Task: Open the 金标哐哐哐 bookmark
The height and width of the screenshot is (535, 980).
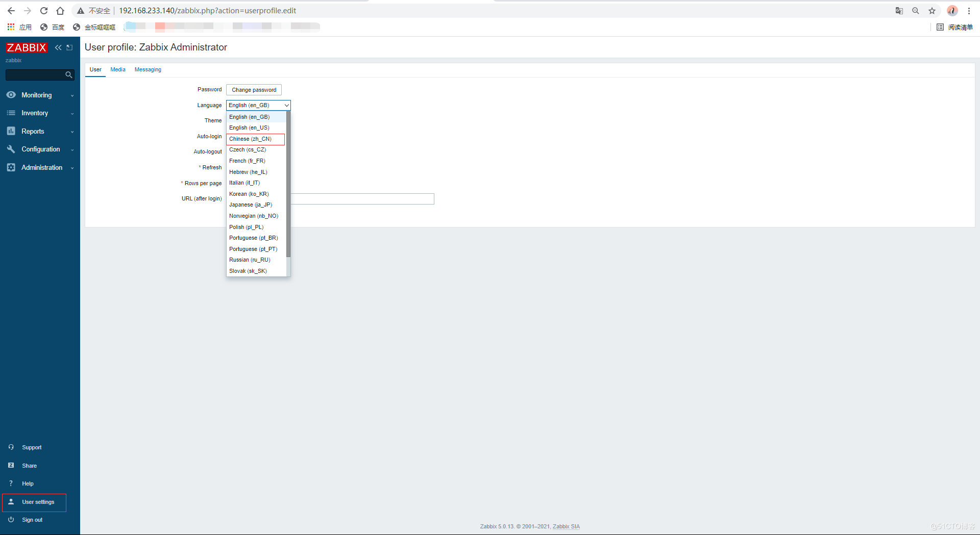Action: point(94,27)
